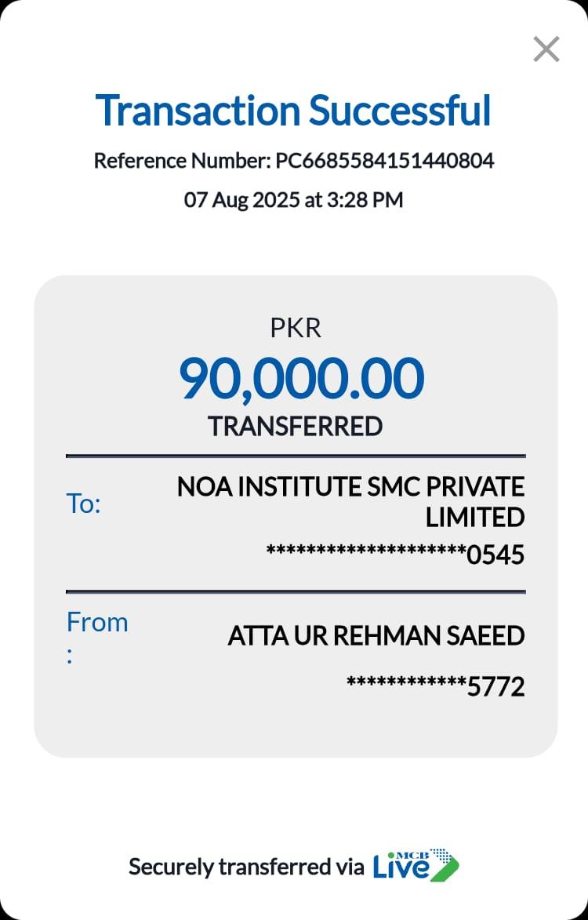The image size is (588, 920).
Task: Tap the MCB Live logo
Action: pos(415,865)
